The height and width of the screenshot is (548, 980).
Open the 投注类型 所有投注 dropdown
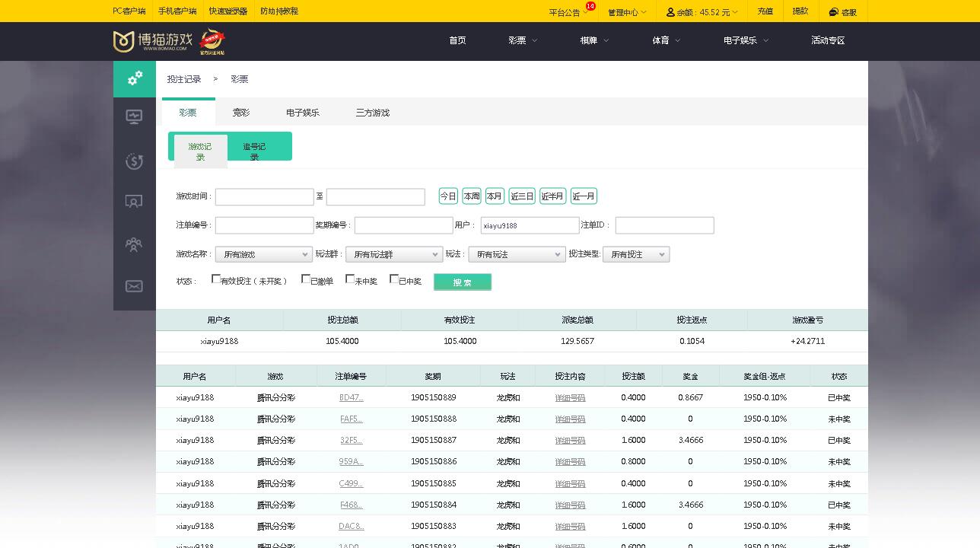point(636,254)
